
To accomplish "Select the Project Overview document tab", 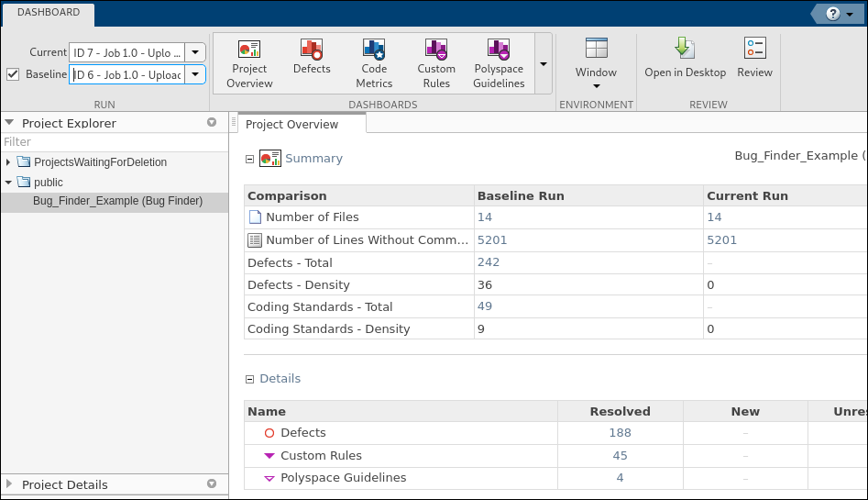I will coord(292,125).
